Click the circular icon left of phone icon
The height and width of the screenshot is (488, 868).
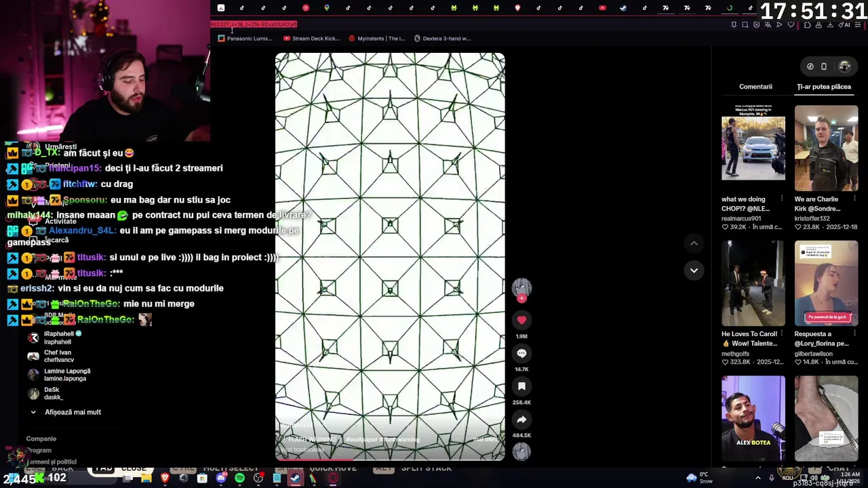810,66
